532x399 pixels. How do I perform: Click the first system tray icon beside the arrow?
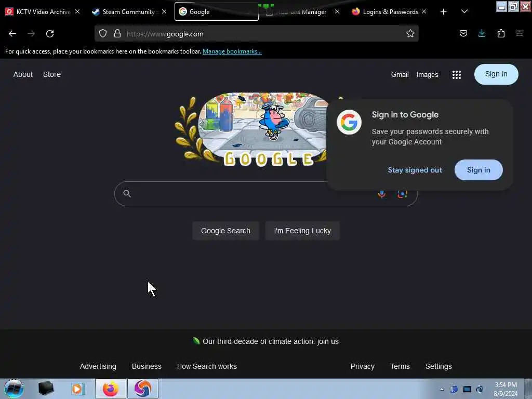pos(454,389)
